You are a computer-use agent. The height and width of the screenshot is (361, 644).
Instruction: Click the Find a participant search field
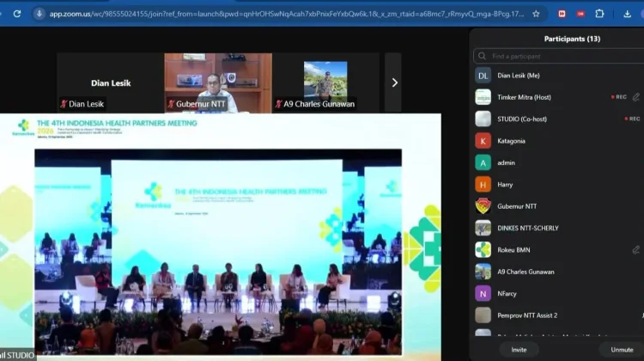point(559,57)
